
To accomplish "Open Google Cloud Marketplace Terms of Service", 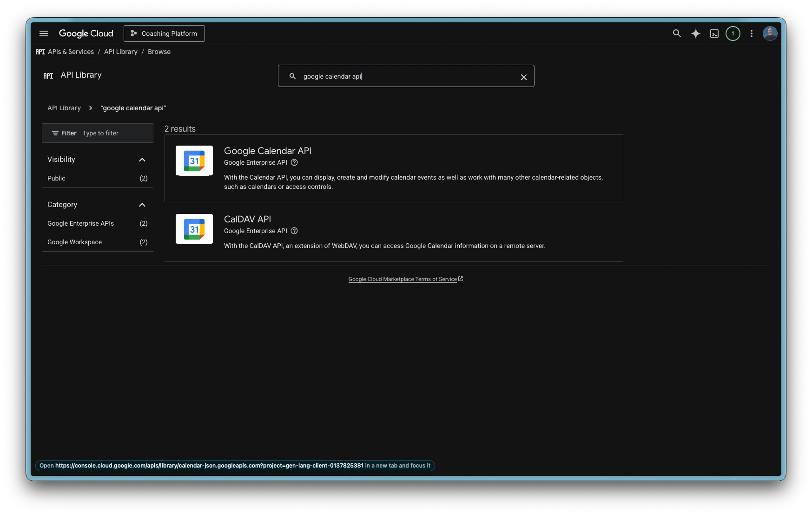I will [x=403, y=279].
